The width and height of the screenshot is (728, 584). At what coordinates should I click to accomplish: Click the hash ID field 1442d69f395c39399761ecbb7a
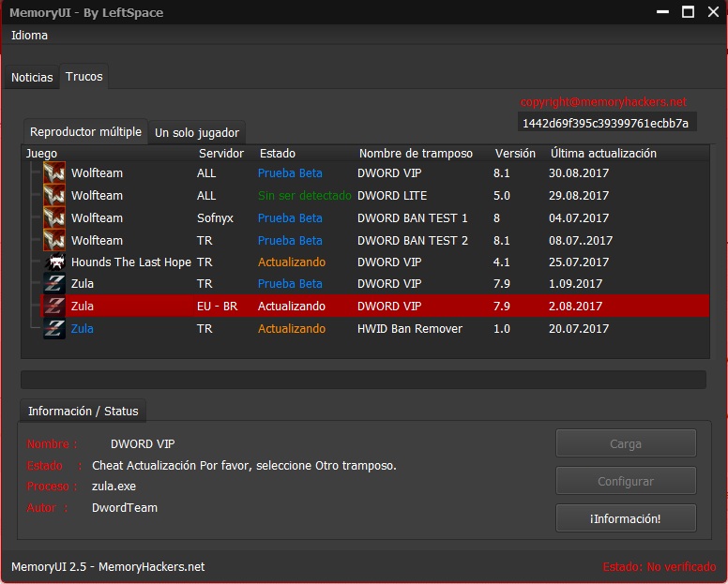pyautogui.click(x=607, y=123)
